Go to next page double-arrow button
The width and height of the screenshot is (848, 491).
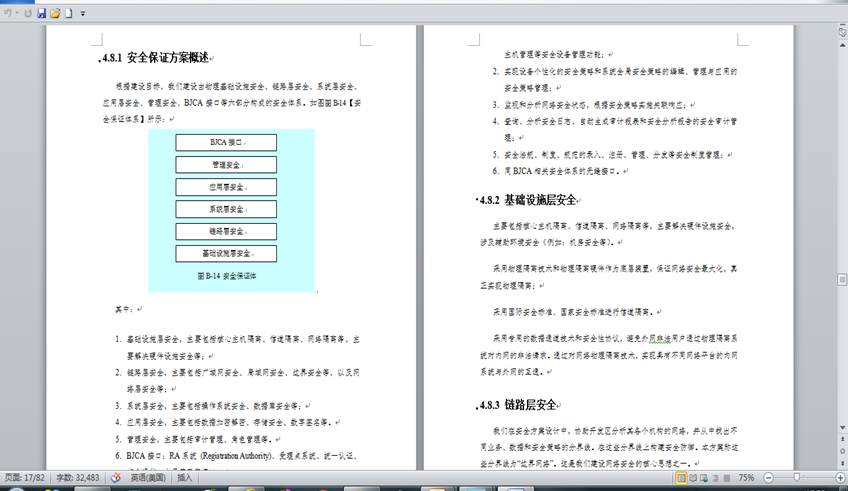(842, 463)
